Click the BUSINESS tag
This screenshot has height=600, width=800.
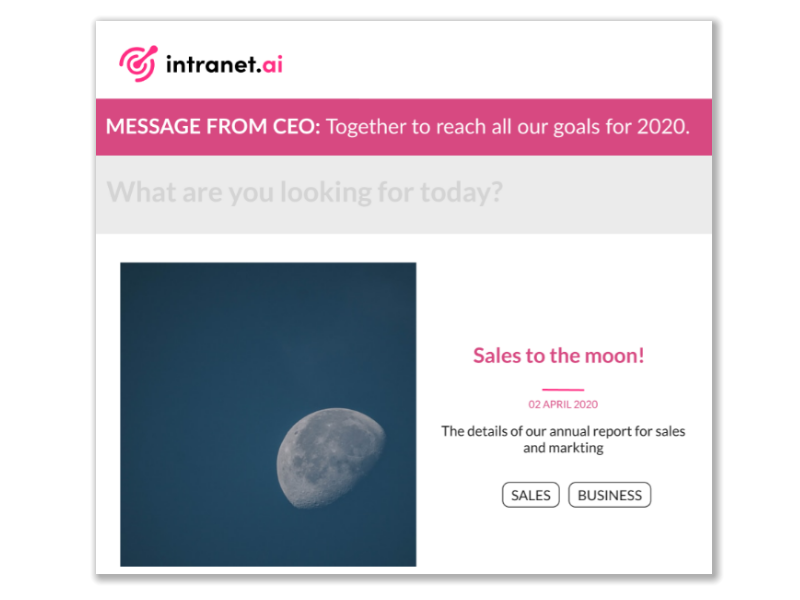click(608, 495)
